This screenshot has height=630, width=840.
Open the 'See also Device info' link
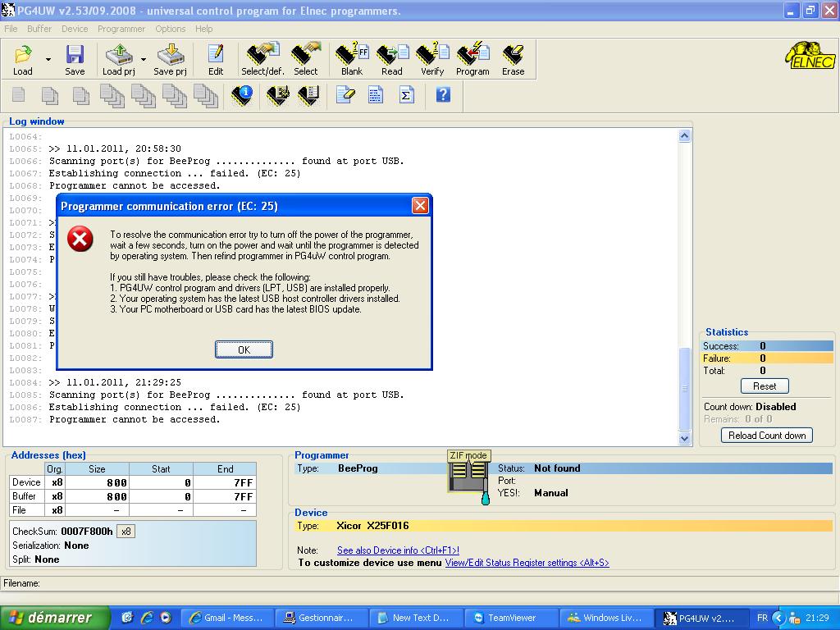click(398, 550)
